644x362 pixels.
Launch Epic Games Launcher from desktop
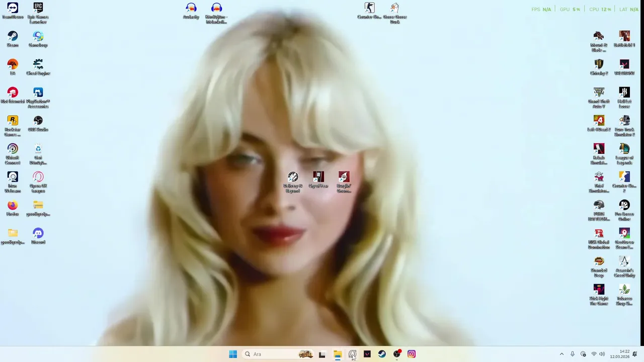[x=38, y=13]
